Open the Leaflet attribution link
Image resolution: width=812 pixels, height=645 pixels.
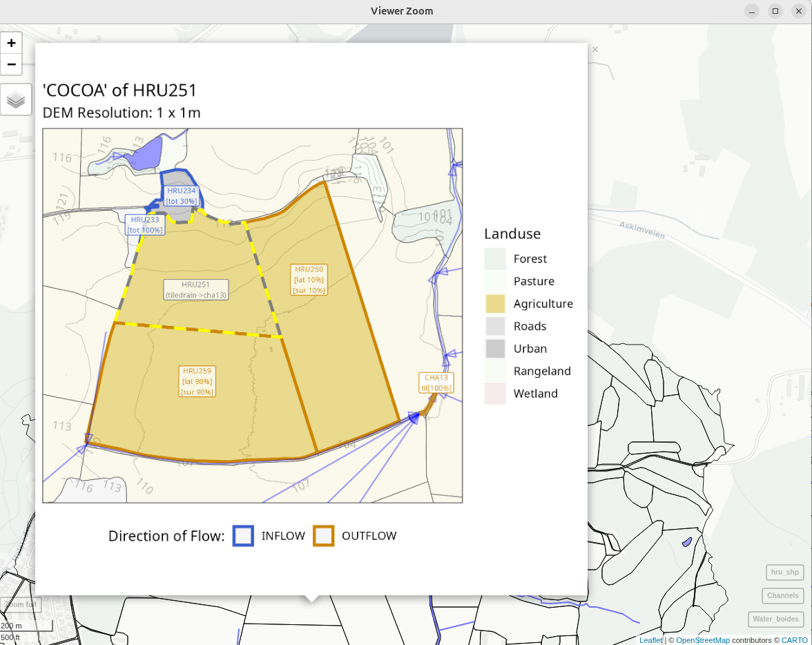650,640
